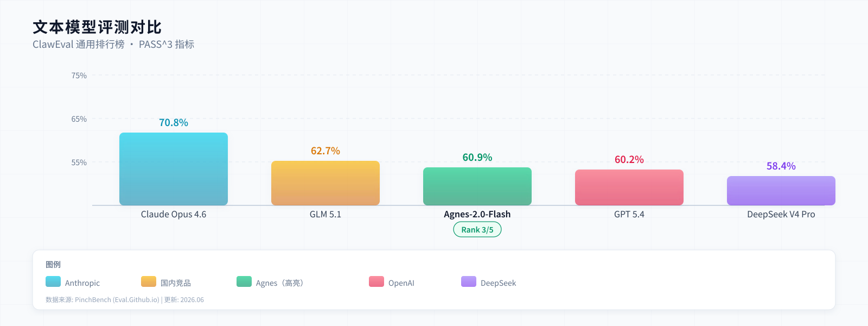
Task: Select the orange GLM 5.1 bar
Action: tap(325, 183)
